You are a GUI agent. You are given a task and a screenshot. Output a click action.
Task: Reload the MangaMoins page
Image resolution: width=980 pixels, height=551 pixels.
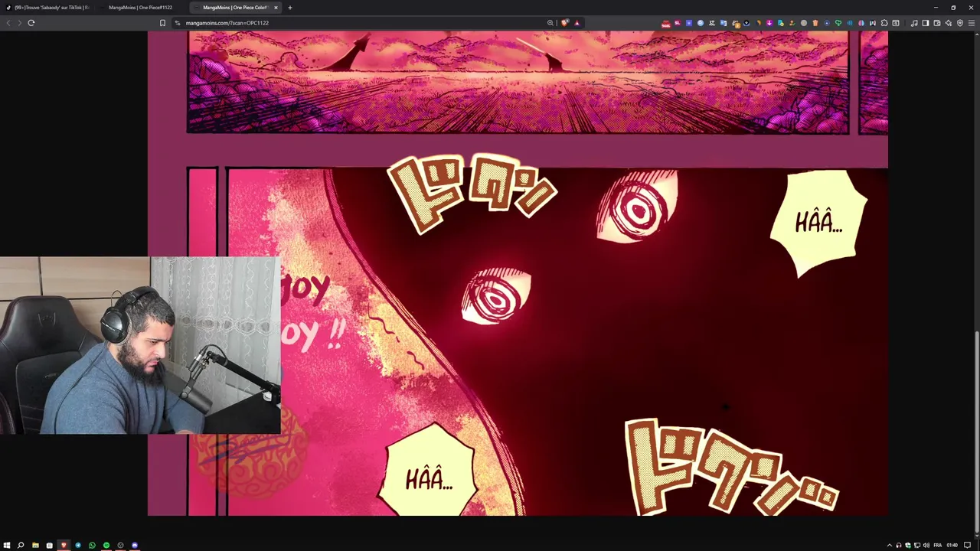click(31, 23)
